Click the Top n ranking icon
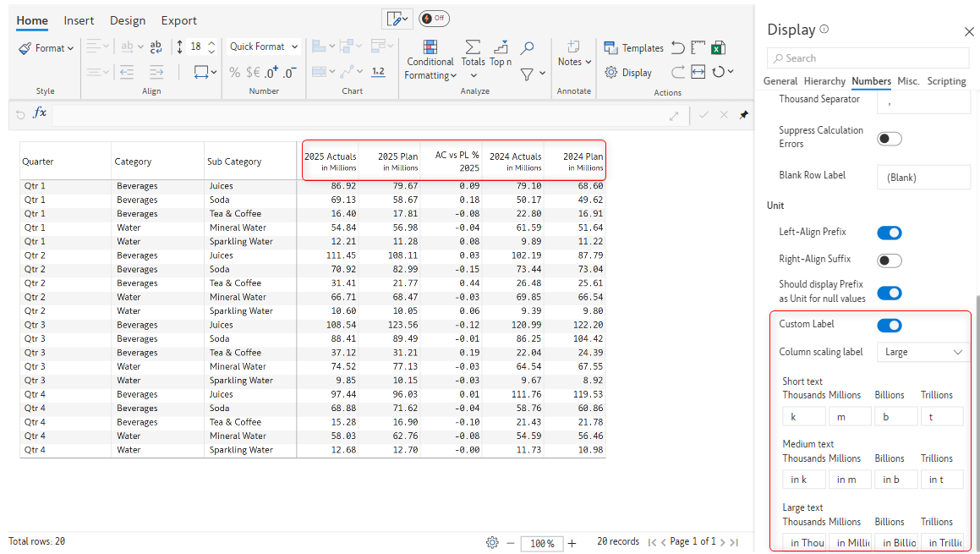The width and height of the screenshot is (980, 554). (x=501, y=47)
